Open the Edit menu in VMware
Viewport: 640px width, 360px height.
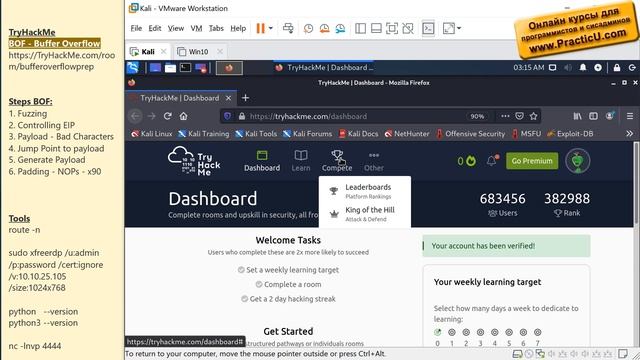point(155,28)
